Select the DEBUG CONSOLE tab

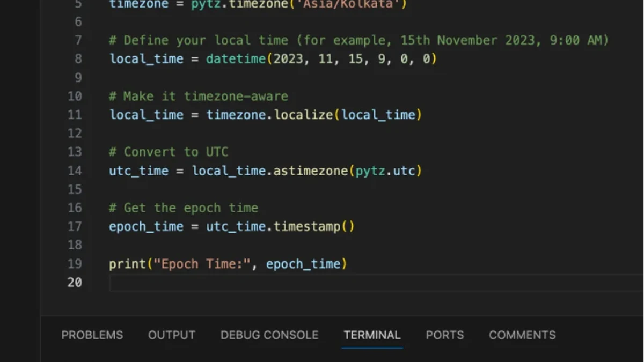[x=269, y=335]
